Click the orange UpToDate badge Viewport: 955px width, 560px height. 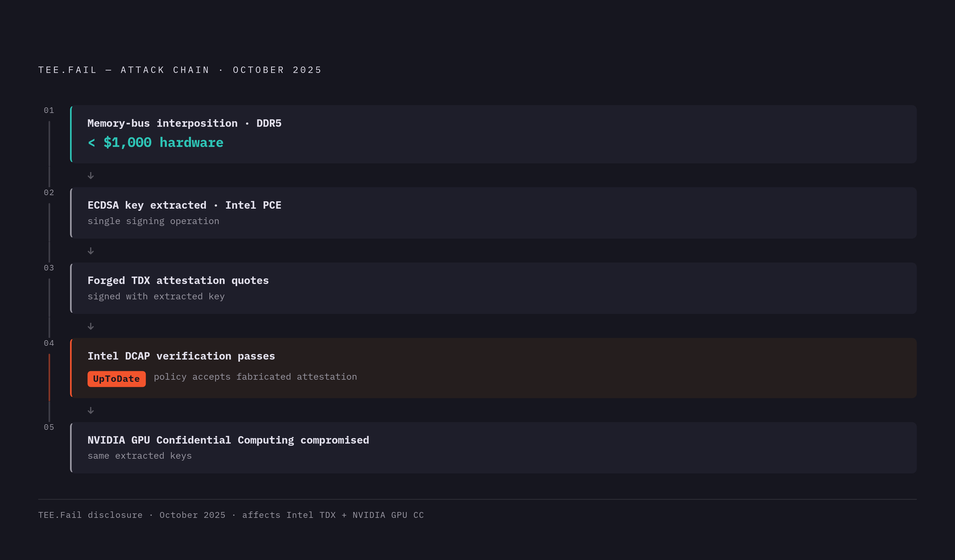116,379
